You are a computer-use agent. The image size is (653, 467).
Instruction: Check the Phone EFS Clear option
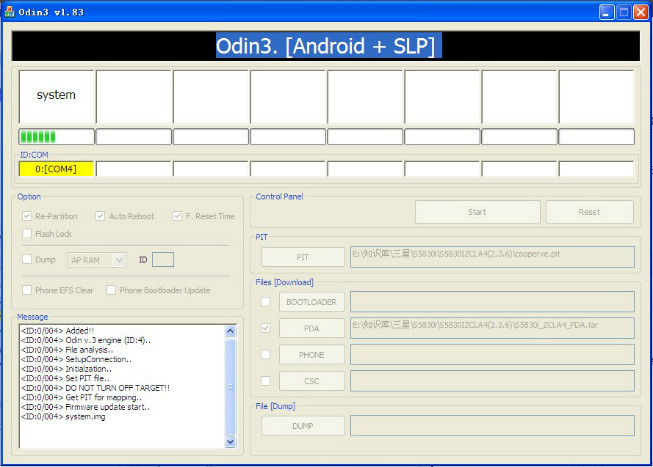[x=27, y=290]
